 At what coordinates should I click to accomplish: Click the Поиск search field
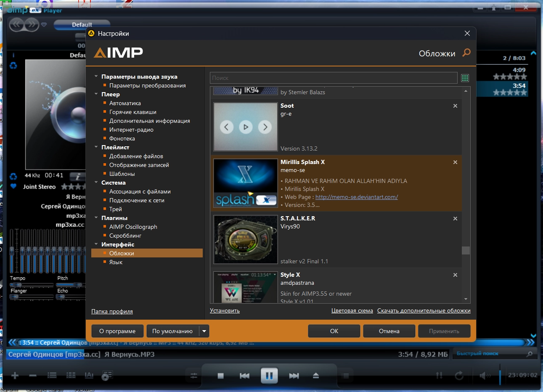tap(334, 78)
